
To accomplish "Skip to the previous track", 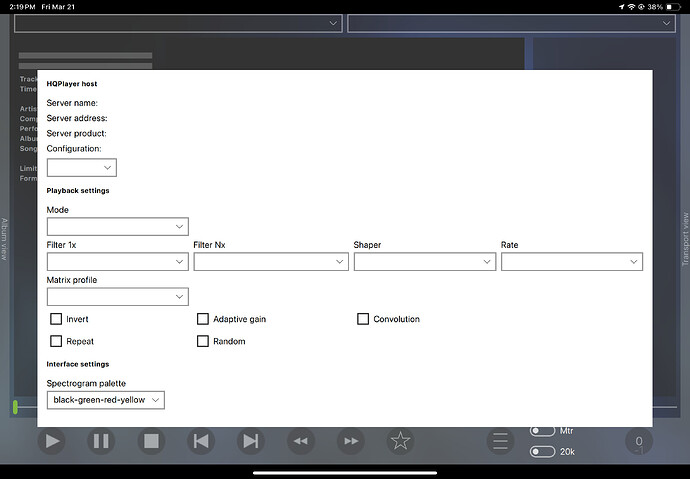I will click(x=201, y=441).
